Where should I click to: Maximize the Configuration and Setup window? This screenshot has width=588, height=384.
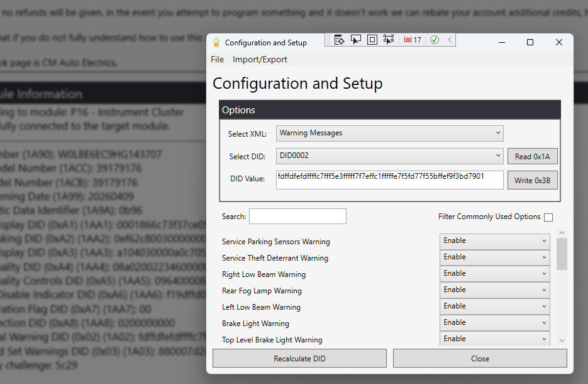click(530, 42)
